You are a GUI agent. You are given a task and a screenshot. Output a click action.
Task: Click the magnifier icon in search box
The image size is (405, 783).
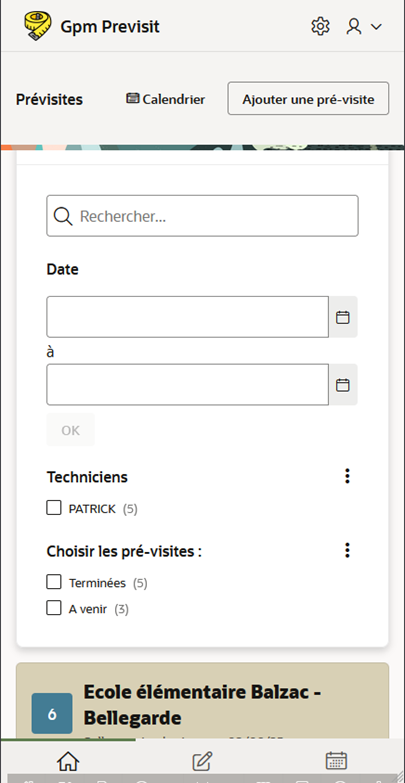(x=63, y=216)
